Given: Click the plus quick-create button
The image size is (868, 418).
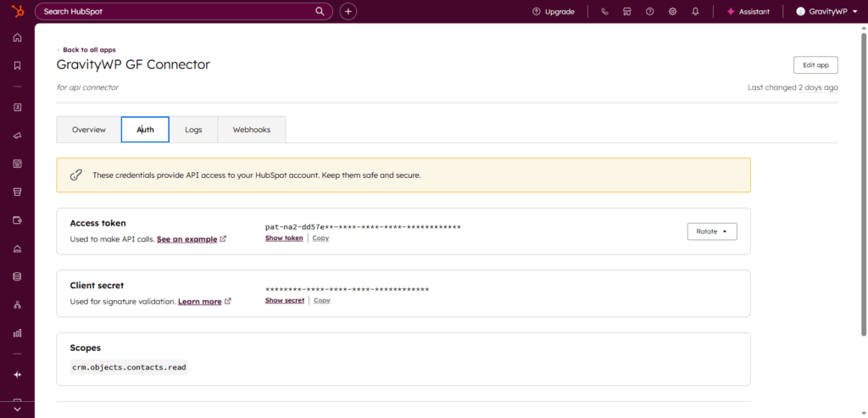Looking at the screenshot, I should click(x=348, y=11).
